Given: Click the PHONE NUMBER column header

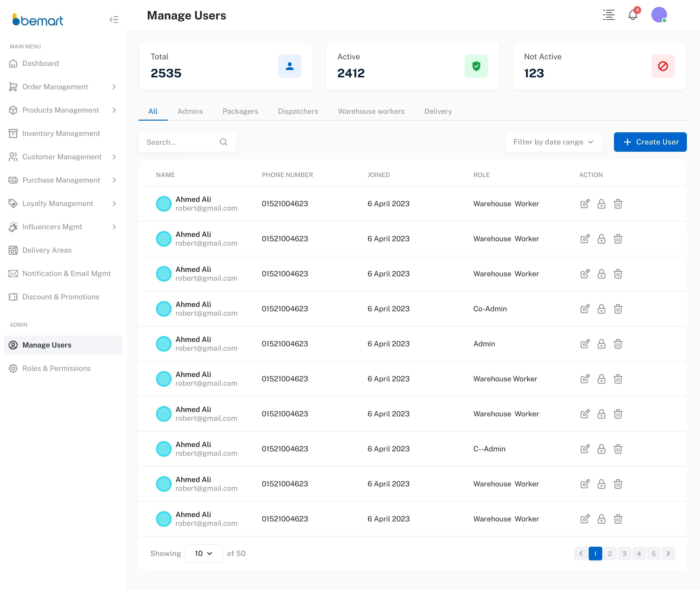Looking at the screenshot, I should [287, 175].
